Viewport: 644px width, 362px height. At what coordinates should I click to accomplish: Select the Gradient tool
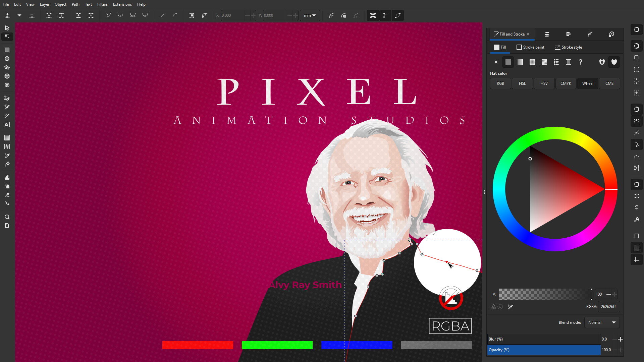point(7,138)
